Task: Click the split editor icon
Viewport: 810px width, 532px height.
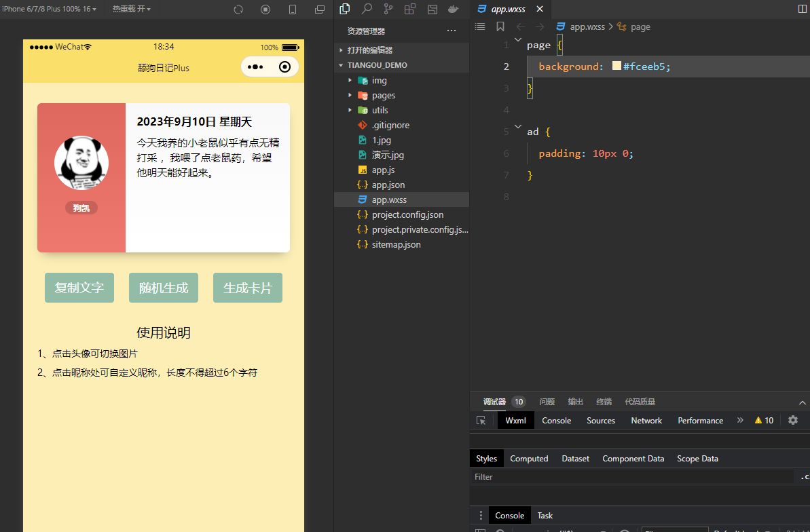Action: (802, 9)
